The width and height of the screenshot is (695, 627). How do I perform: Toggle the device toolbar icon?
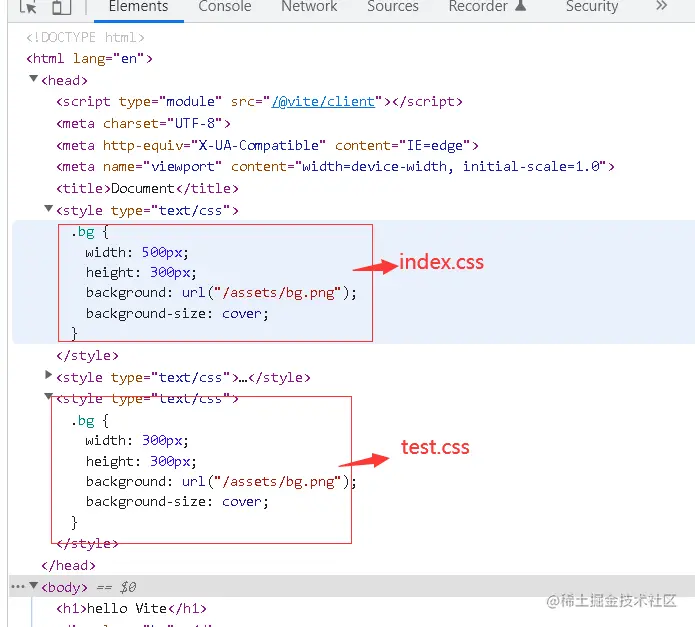(x=62, y=7)
